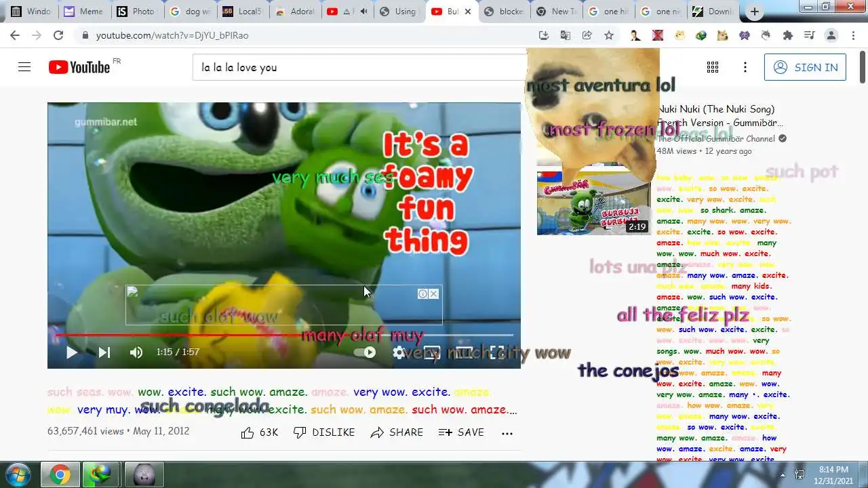Switch to the Using tab
The width and height of the screenshot is (868, 488).
401,12
